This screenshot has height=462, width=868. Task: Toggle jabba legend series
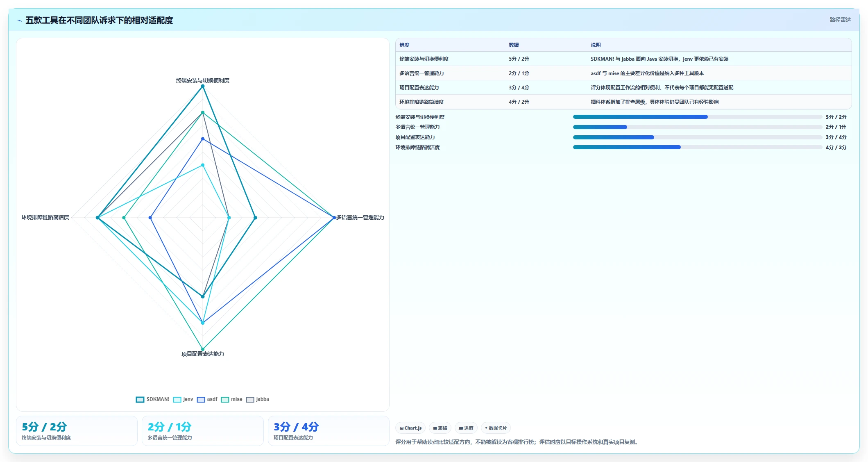pos(258,399)
